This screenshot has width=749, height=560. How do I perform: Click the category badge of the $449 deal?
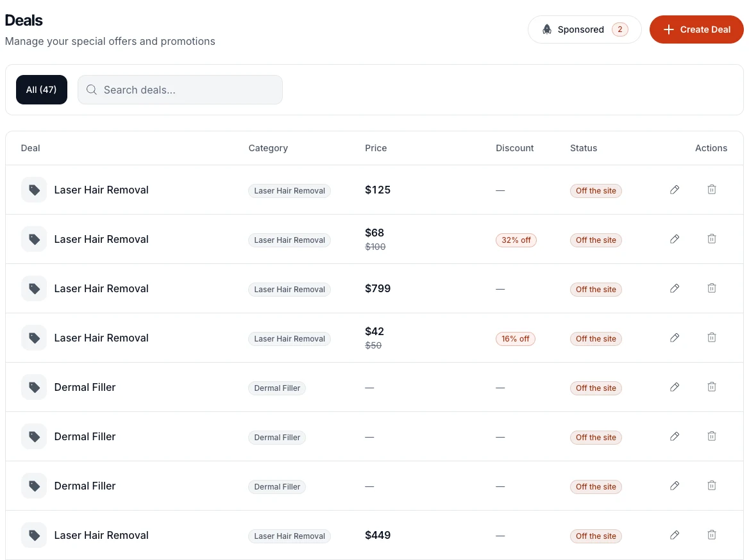[x=289, y=536]
